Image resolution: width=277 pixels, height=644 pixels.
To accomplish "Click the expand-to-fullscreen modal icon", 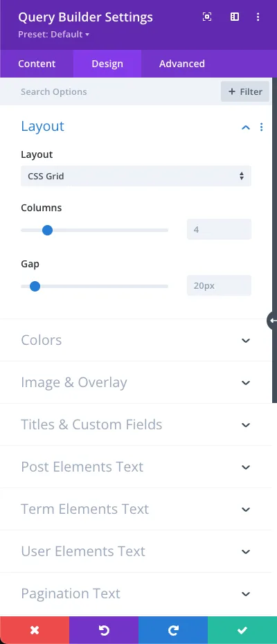I will pos(207,17).
